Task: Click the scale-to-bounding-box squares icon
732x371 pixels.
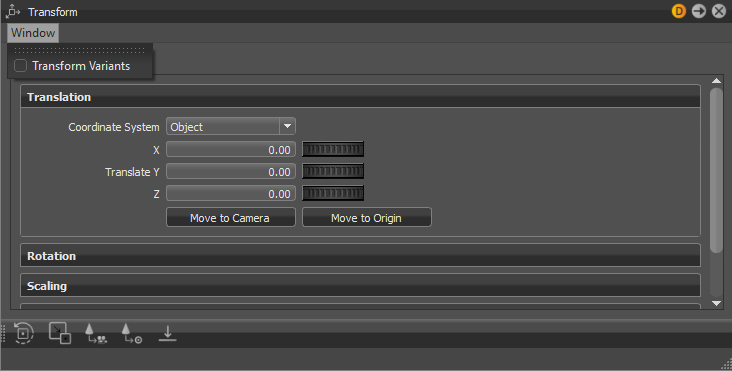Action: 60,333
